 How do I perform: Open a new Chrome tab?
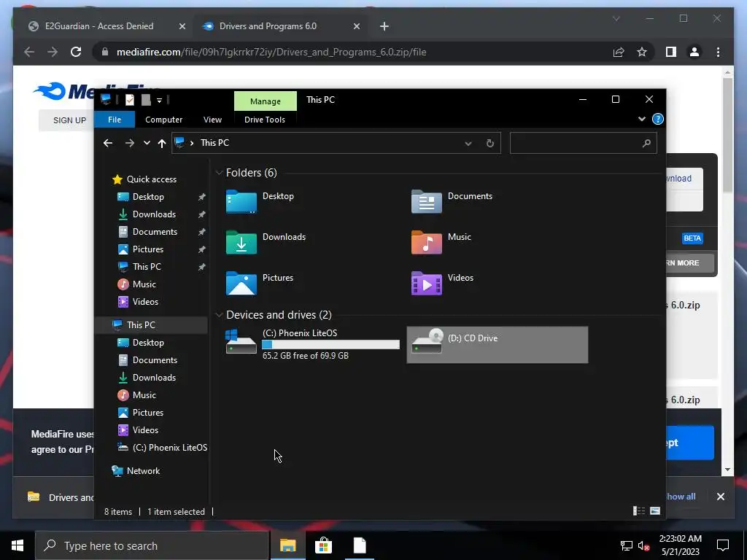click(x=384, y=26)
